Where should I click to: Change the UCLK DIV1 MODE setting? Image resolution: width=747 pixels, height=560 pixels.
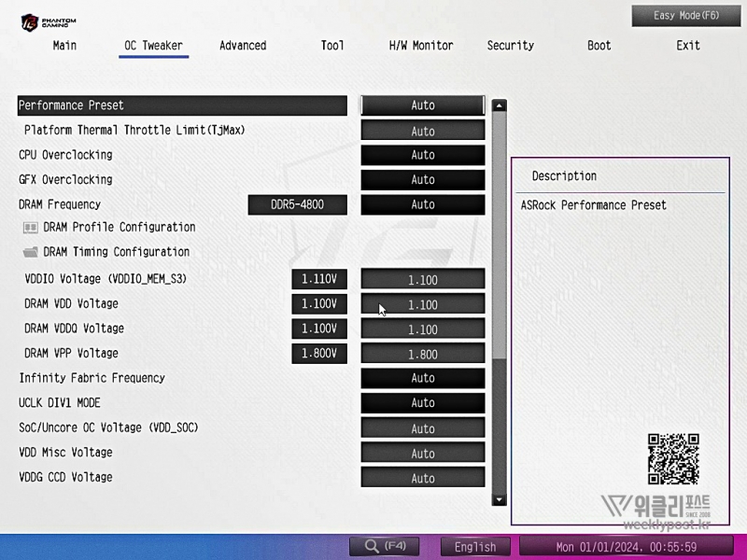point(422,403)
